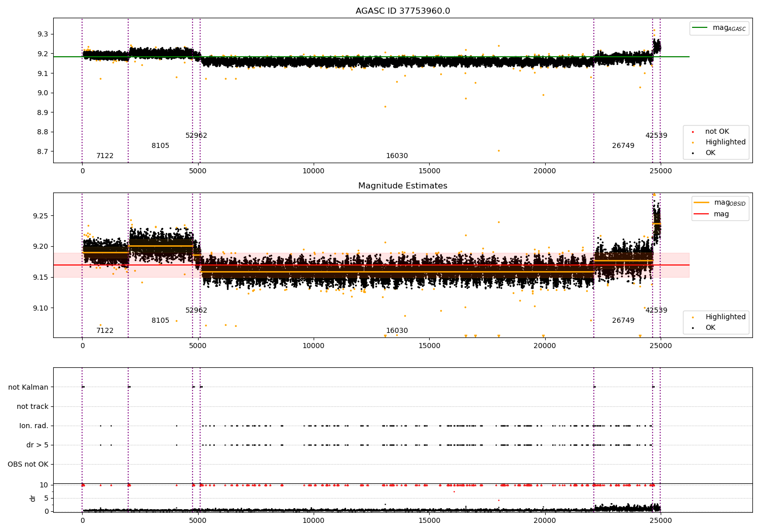Click x-axis tick 15000 under Magnitude Estimates plot
The height and width of the screenshot is (532, 760).
point(429,346)
